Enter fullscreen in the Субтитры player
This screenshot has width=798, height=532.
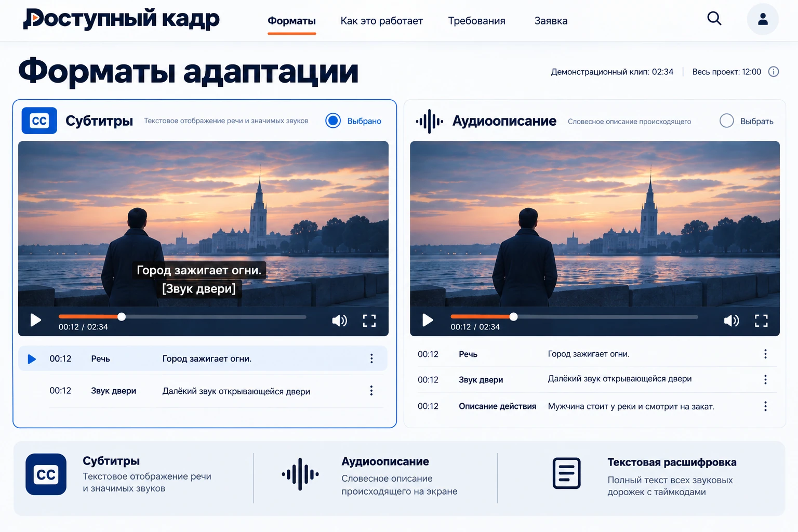point(369,321)
